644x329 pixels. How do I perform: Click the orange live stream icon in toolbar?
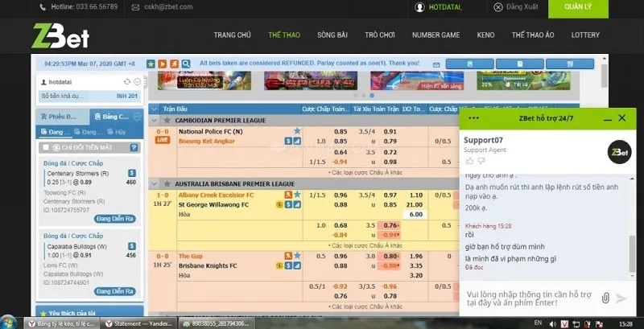(x=162, y=63)
